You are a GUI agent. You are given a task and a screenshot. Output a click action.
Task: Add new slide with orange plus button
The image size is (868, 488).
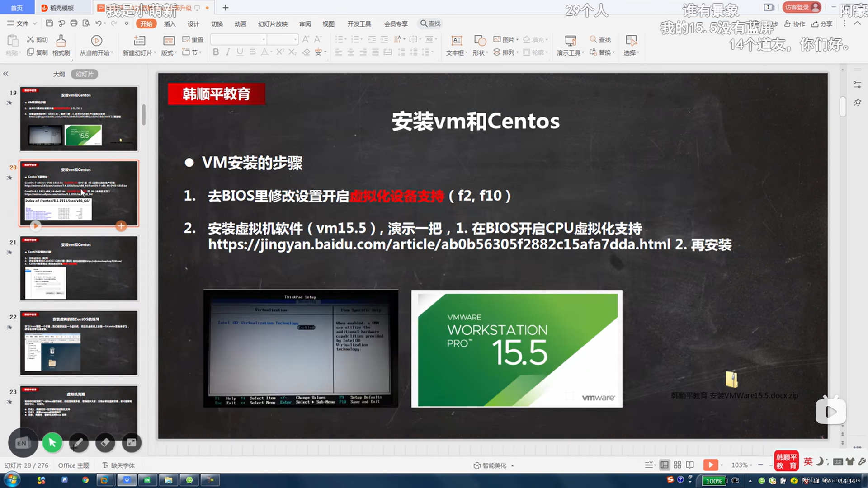point(121,226)
